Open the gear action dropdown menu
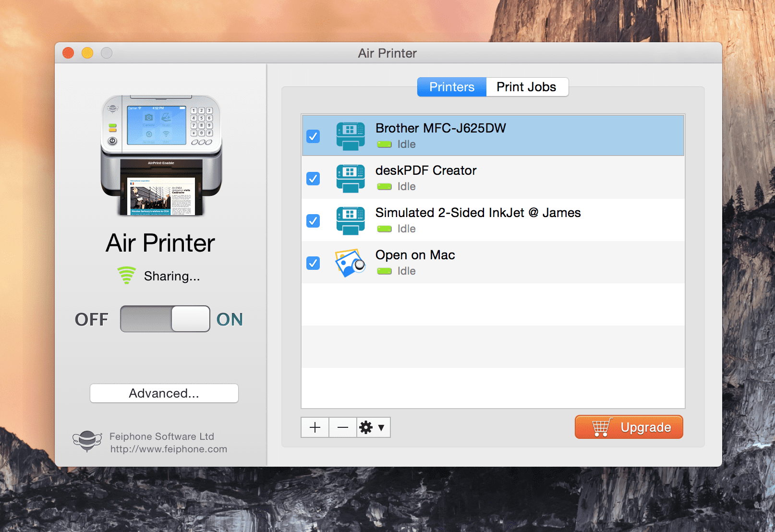Viewport: 775px width, 532px height. 374,427
